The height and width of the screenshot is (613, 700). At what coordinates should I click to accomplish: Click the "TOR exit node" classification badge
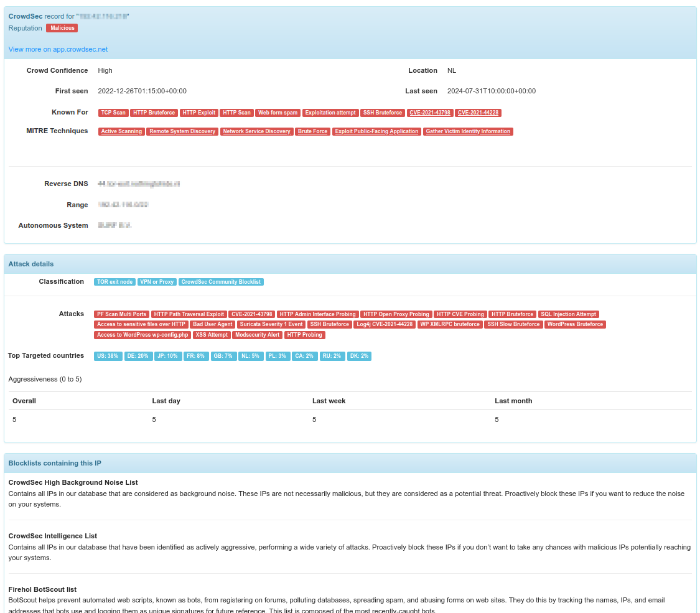114,282
